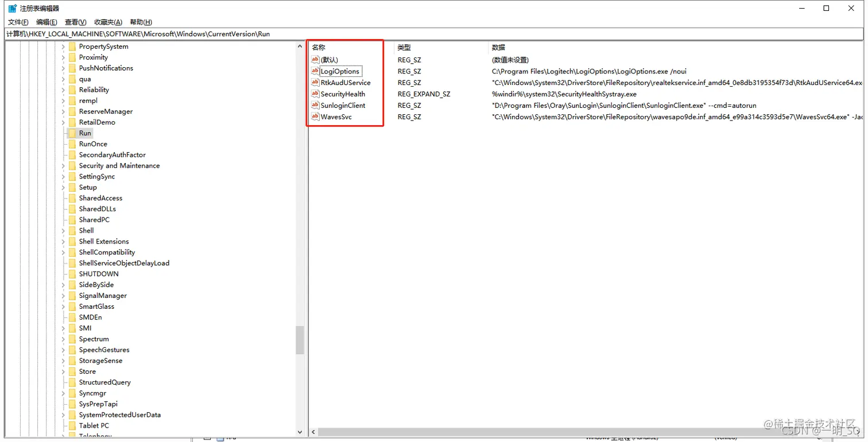Click the SecurityHealthSystray.exe data cell

pyautogui.click(x=564, y=94)
